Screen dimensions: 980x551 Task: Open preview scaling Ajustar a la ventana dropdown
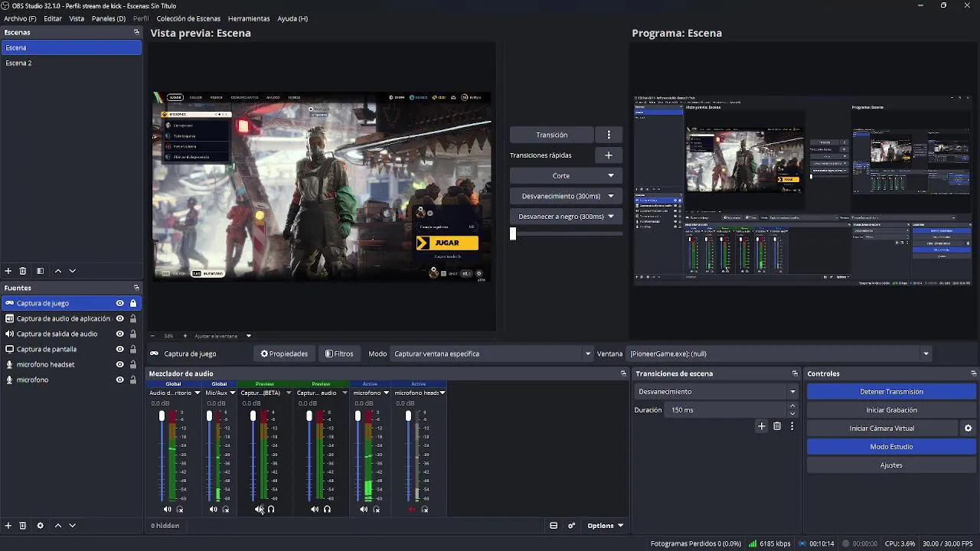tap(223, 336)
